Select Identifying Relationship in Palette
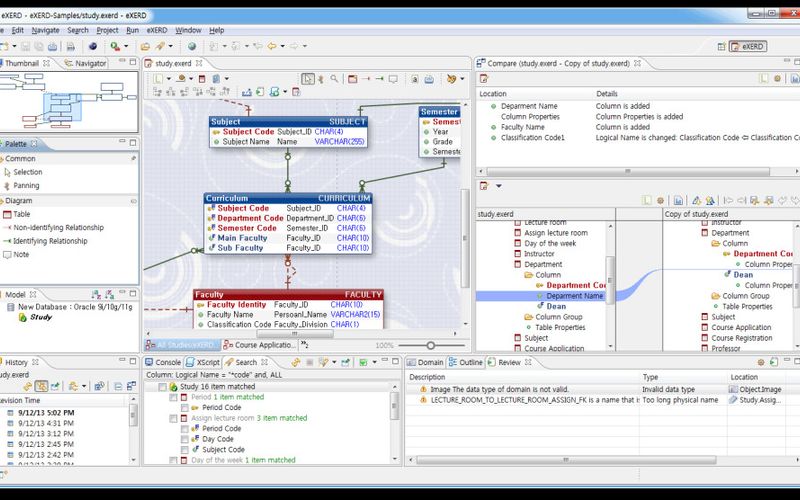Viewport: 800px width, 500px height. click(45, 241)
